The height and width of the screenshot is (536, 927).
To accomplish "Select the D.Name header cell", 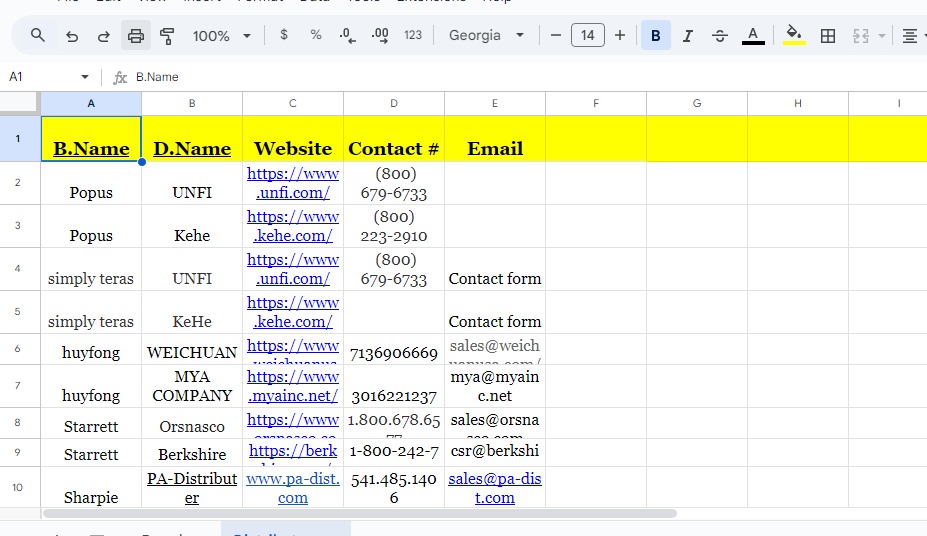I will (192, 139).
